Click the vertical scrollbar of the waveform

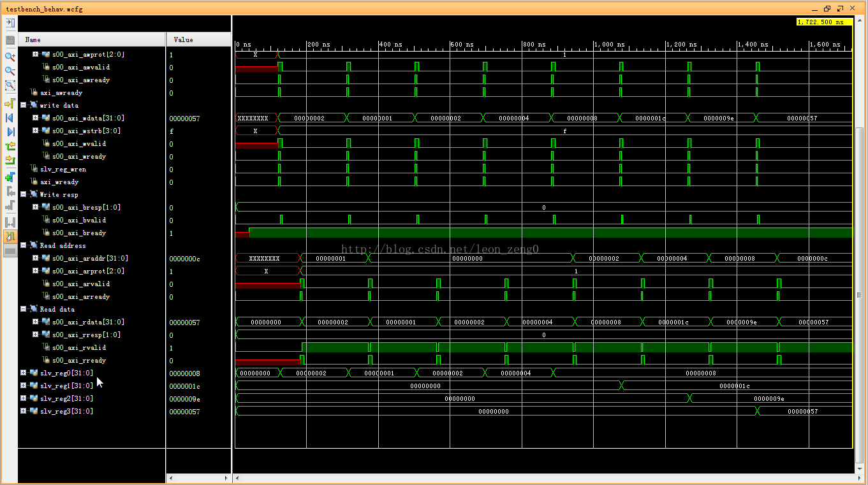click(860, 294)
